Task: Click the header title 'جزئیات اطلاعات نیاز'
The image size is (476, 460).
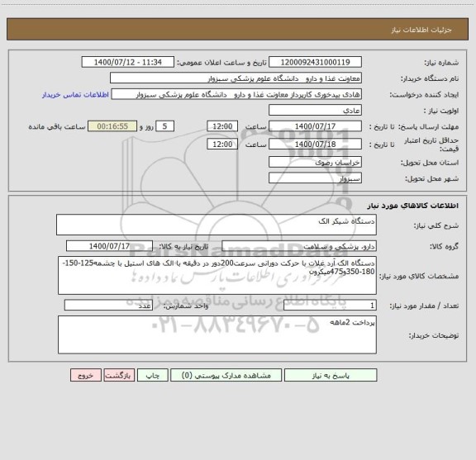Action: (x=421, y=30)
